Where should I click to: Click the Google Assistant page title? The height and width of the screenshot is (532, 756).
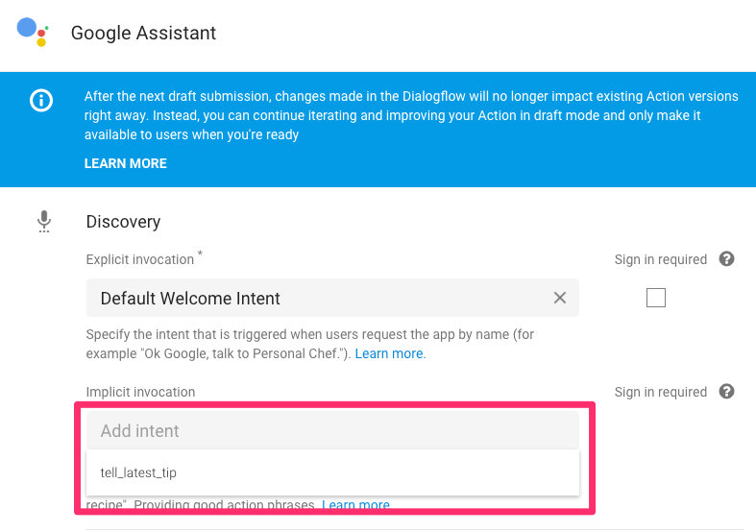click(143, 33)
